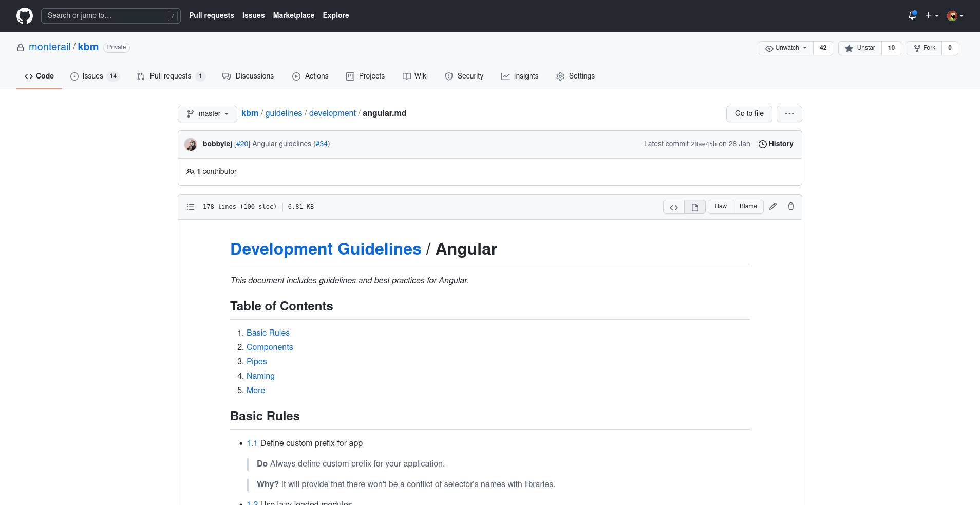Image resolution: width=980 pixels, height=505 pixels.
Task: Click the search or jump to field
Action: tap(110, 16)
